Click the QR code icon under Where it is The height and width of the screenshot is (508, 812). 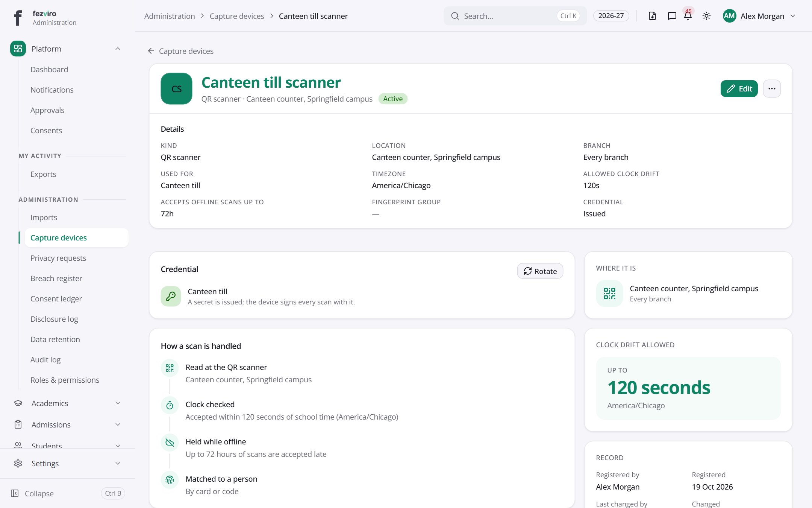(x=609, y=294)
